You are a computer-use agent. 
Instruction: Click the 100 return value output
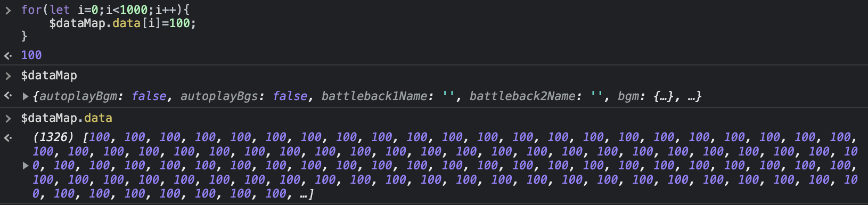[x=31, y=55]
